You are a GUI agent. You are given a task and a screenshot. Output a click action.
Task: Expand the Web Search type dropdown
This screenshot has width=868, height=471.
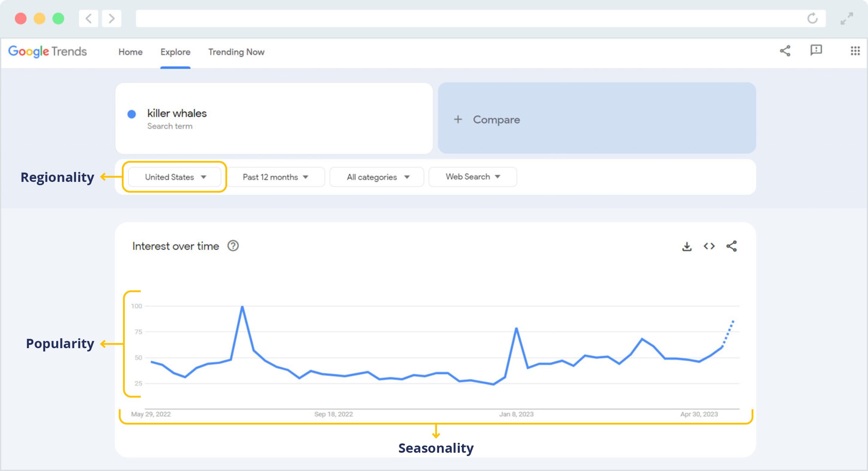click(x=473, y=177)
